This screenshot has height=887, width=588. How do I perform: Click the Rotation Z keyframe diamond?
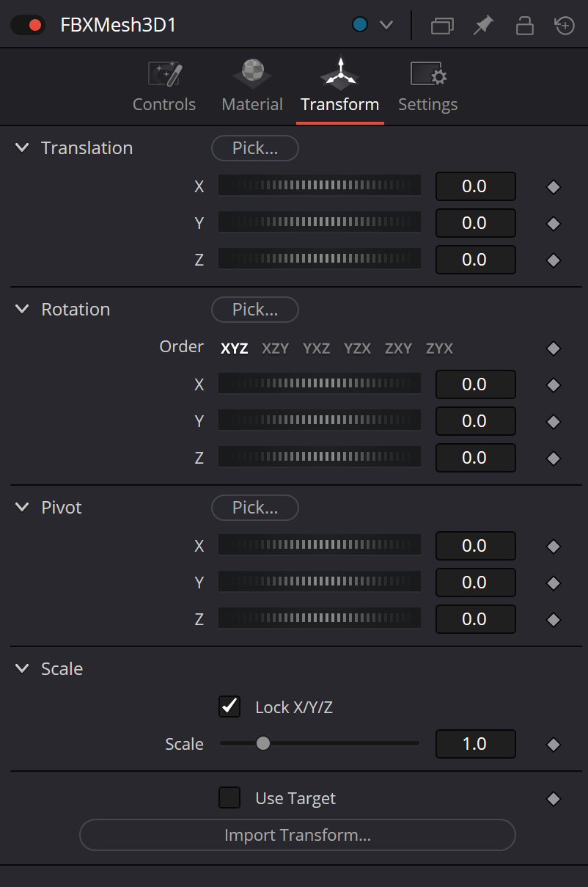(x=554, y=459)
